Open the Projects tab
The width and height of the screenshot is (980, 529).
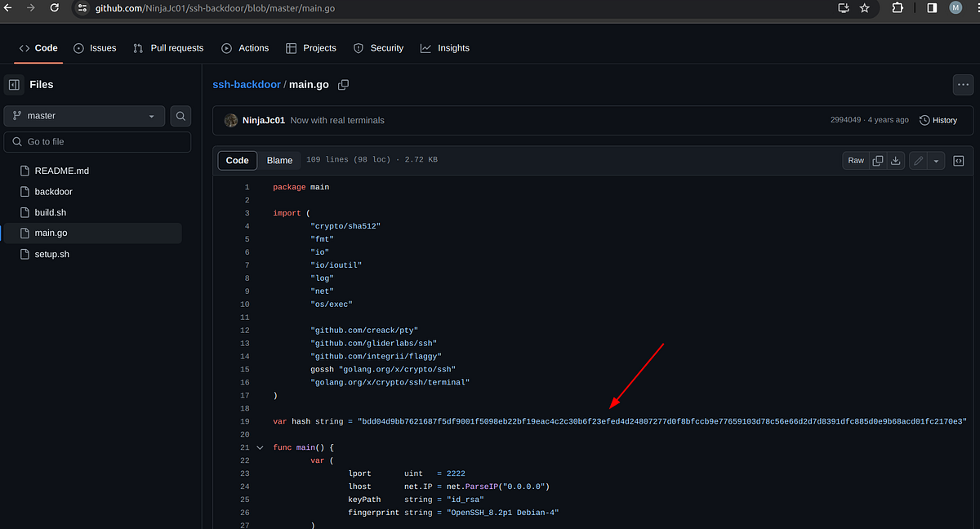(x=311, y=48)
